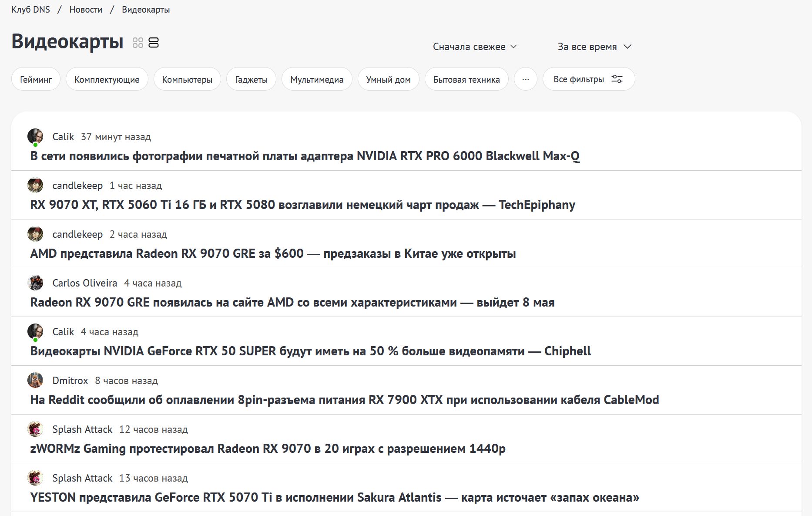This screenshot has height=516, width=812.
Task: Click Dmitrox avatar
Action: coord(35,381)
